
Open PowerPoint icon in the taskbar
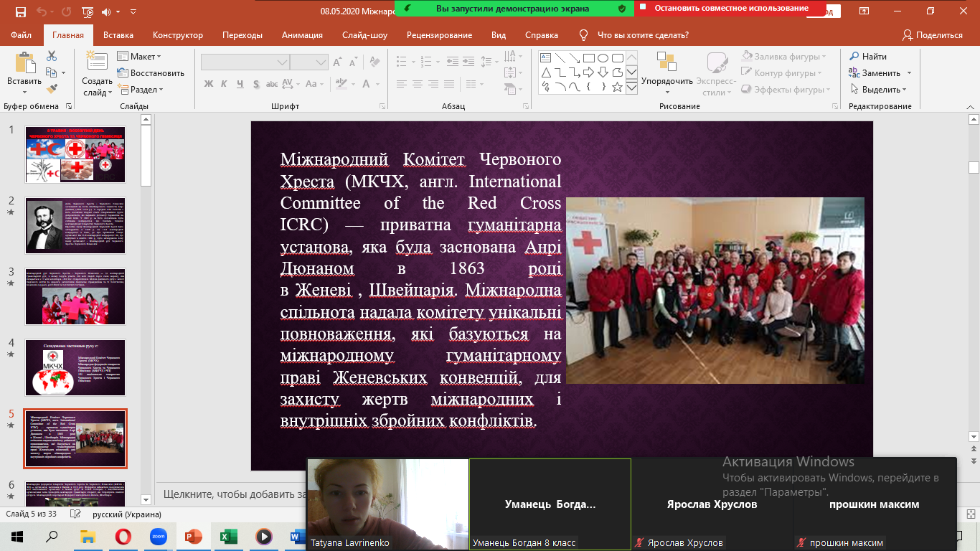[x=194, y=536]
